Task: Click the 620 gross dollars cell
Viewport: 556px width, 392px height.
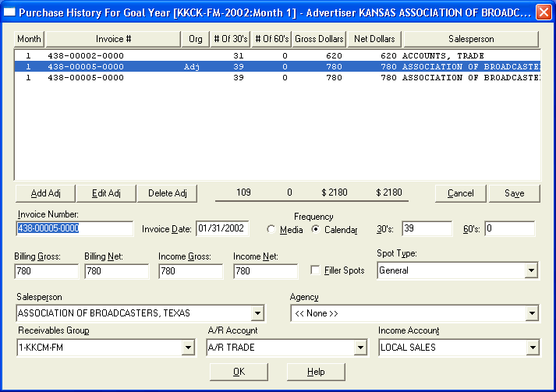Action: point(334,55)
